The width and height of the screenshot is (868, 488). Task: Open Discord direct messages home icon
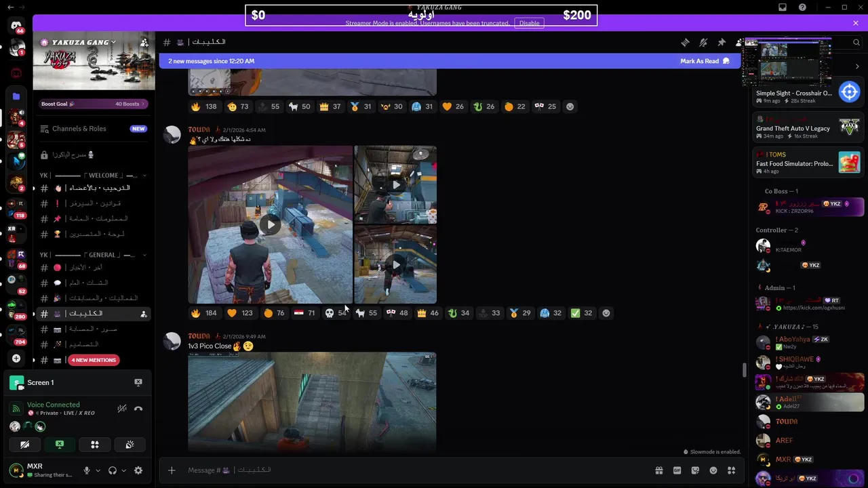point(16,26)
